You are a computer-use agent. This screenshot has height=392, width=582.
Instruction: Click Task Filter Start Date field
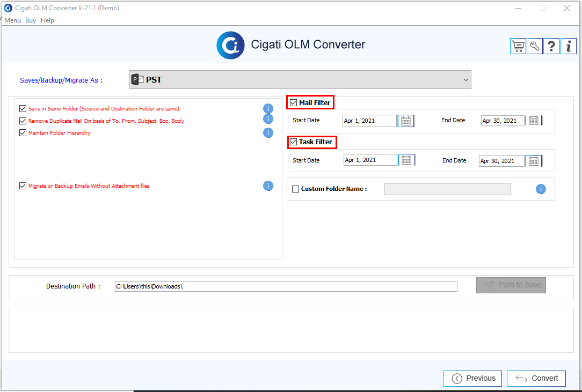[370, 160]
